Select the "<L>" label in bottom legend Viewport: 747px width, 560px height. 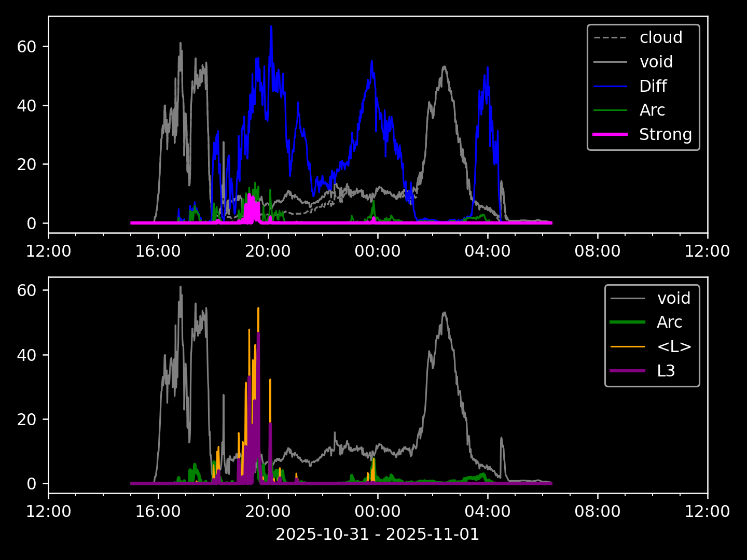coord(674,346)
